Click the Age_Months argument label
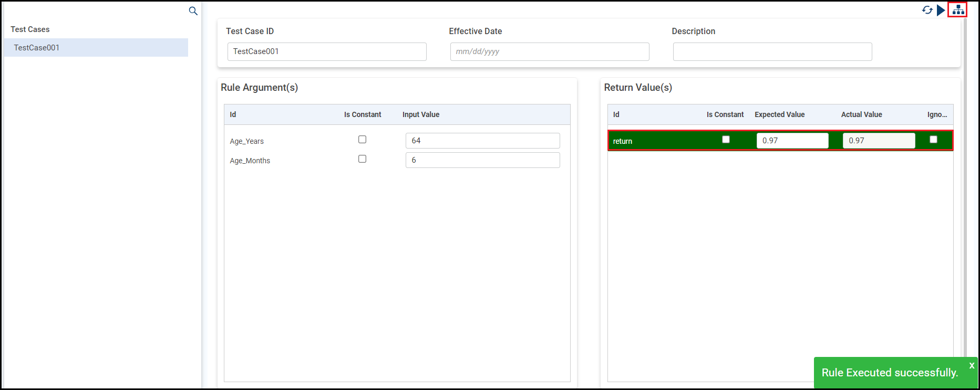The height and width of the screenshot is (390, 980). click(250, 161)
